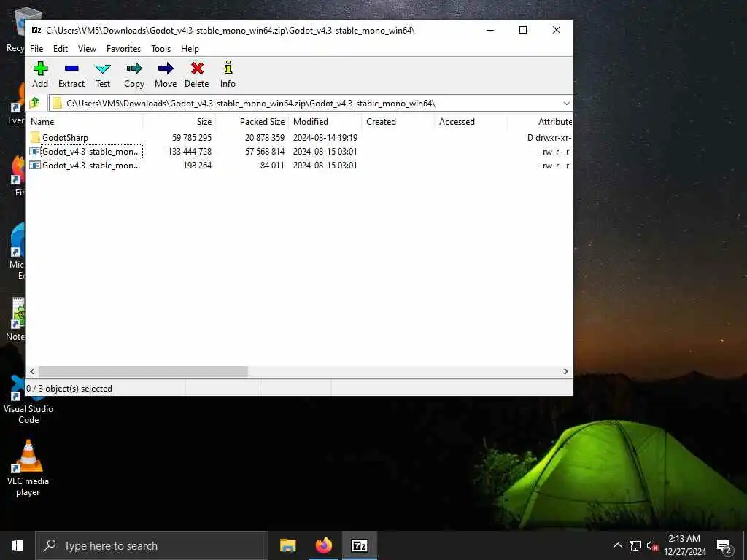Click the D drwxr-xr- attribute value
This screenshot has width=747, height=560.
(549, 138)
